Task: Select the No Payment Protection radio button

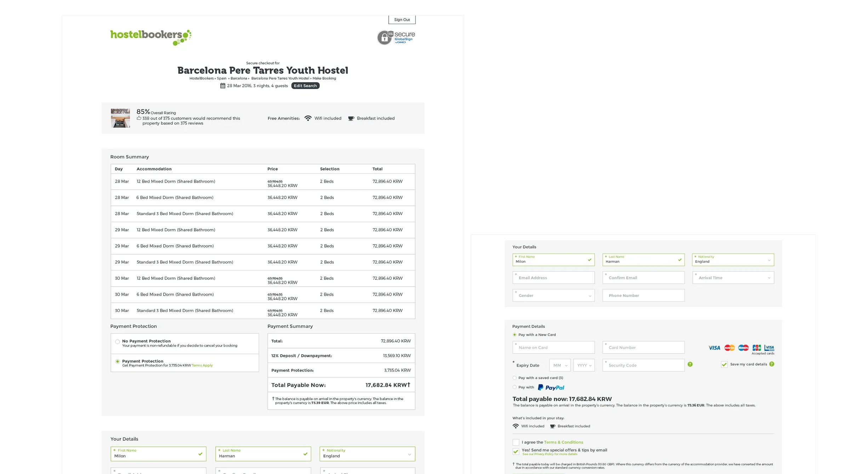Action: [118, 342]
